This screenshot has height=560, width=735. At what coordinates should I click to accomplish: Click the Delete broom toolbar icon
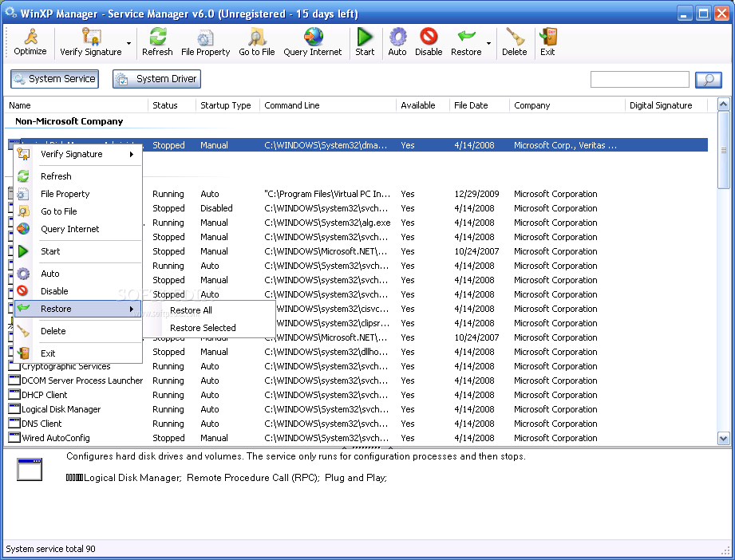point(515,36)
